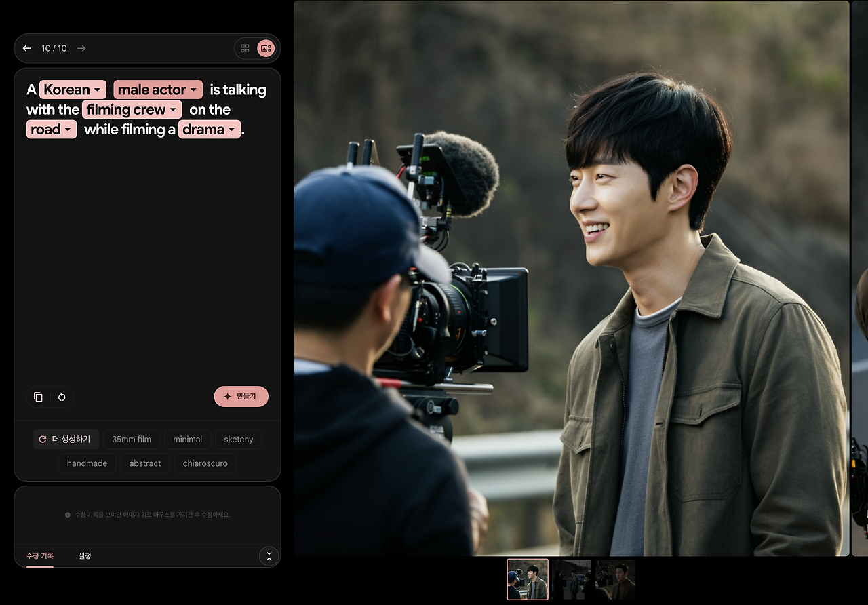Switch to grid view of generated images
Image resolution: width=868 pixels, height=605 pixels.
(x=245, y=48)
